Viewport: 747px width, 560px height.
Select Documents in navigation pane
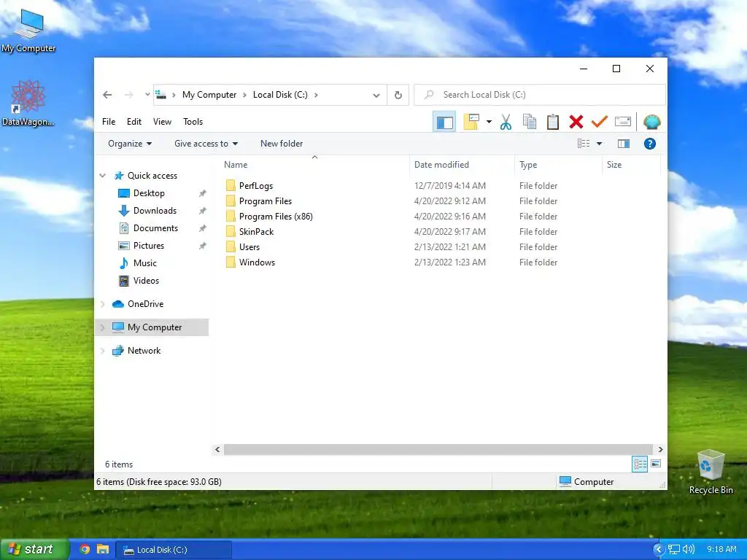pyautogui.click(x=156, y=228)
